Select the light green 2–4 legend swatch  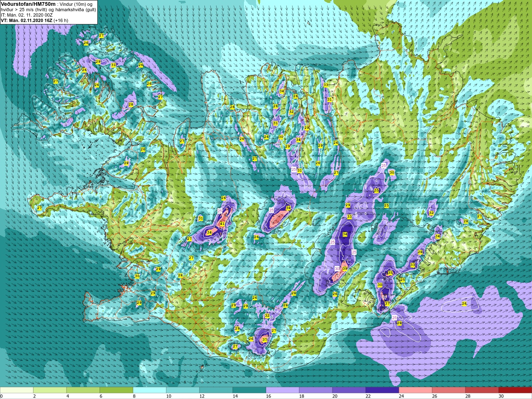coord(50,390)
